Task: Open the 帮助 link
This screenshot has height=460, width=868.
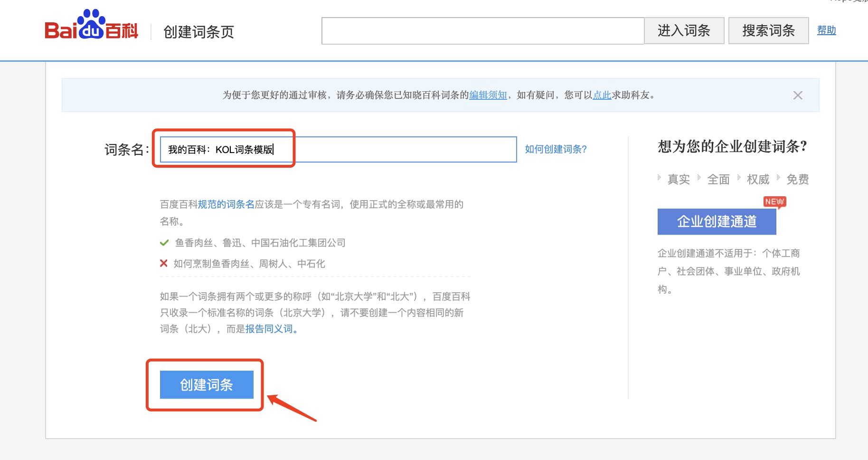Action: [826, 30]
